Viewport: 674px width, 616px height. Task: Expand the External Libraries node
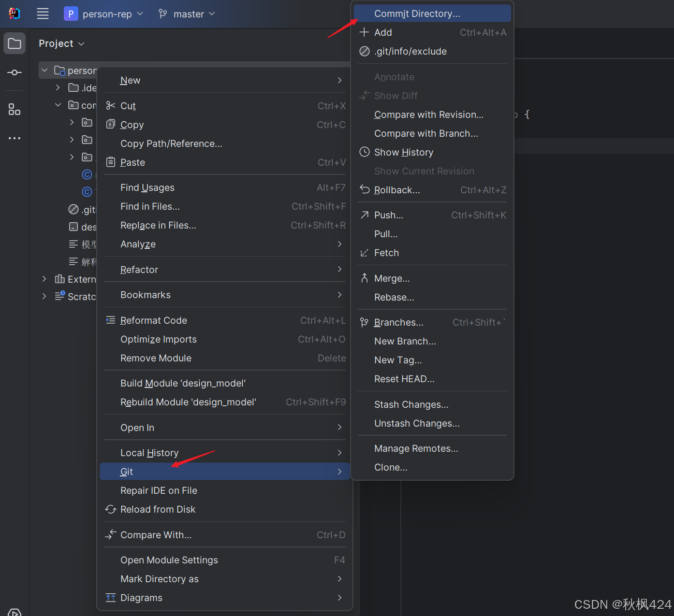point(44,279)
